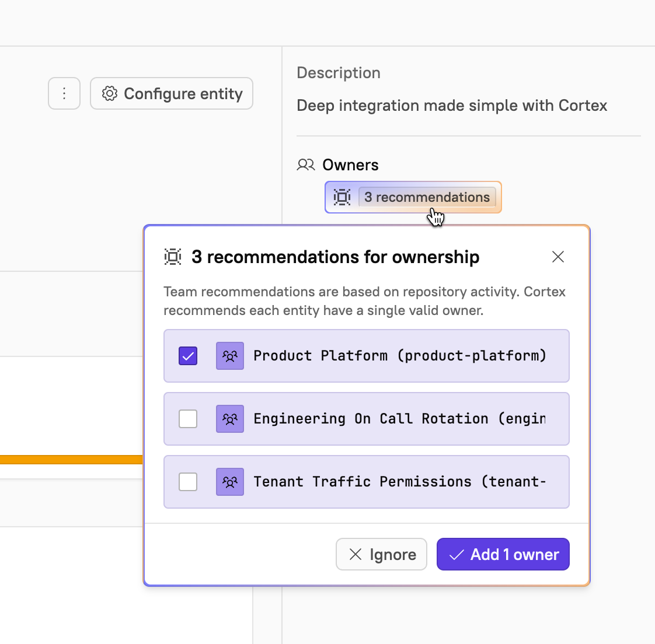Check the Engineering On Call Rotation checkbox
The height and width of the screenshot is (644, 655).
point(188,419)
